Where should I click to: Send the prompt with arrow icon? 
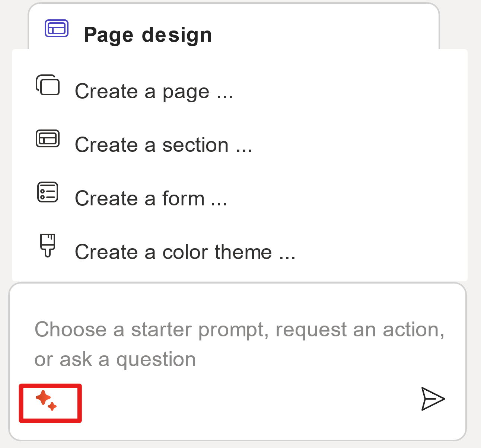click(x=433, y=399)
